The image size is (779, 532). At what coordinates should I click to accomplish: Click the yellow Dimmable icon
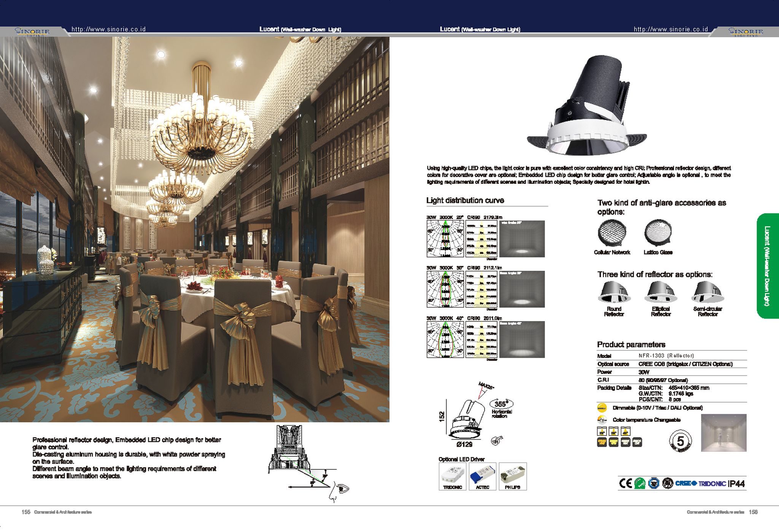pyautogui.click(x=602, y=408)
